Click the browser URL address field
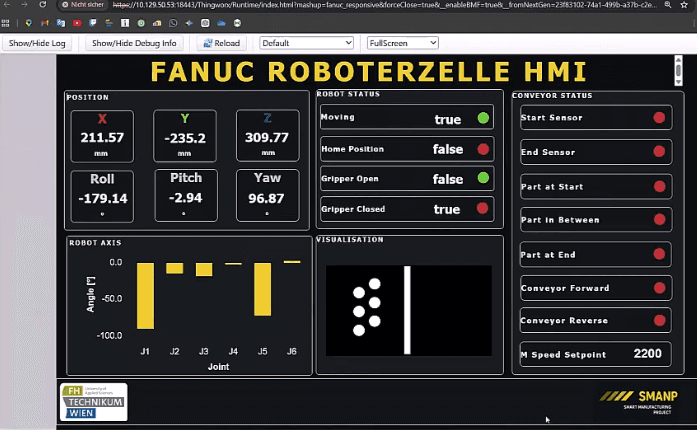697x430 pixels. pos(385,5)
